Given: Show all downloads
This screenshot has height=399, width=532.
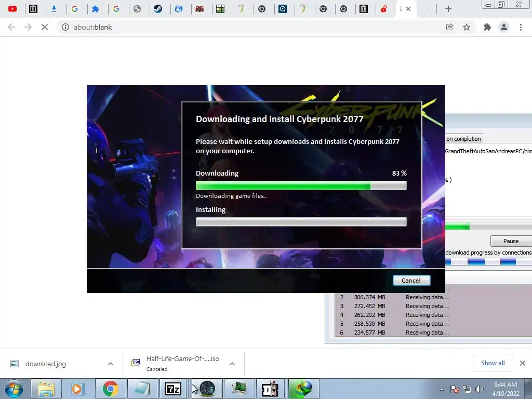Looking at the screenshot, I should 493,363.
